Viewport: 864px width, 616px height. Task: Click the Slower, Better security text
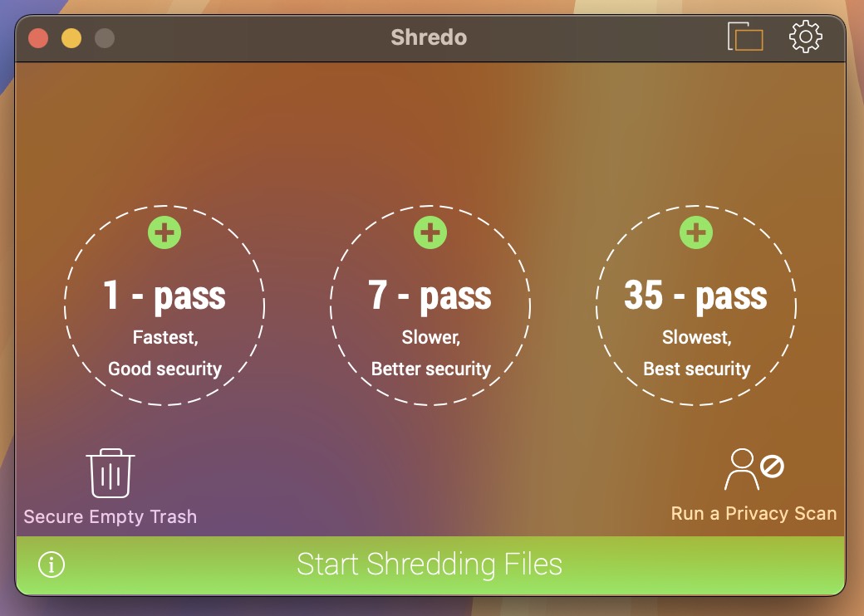[430, 353]
